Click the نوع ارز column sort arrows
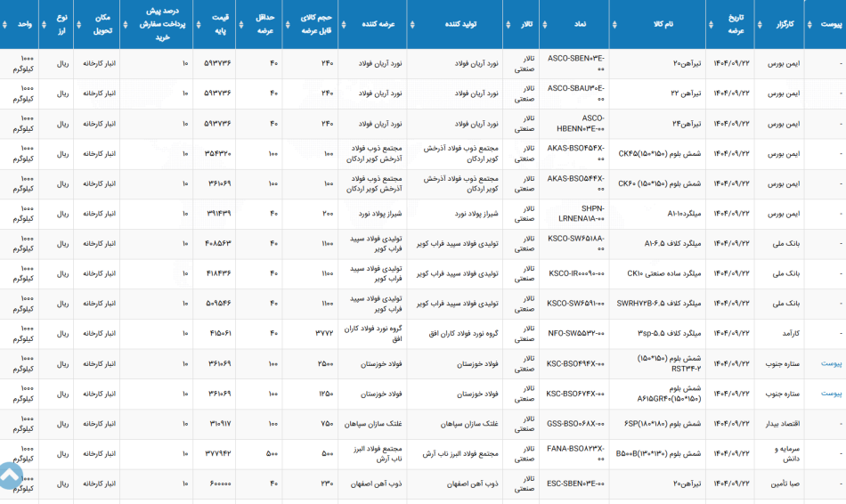The width and height of the screenshot is (846, 504). coord(44,24)
